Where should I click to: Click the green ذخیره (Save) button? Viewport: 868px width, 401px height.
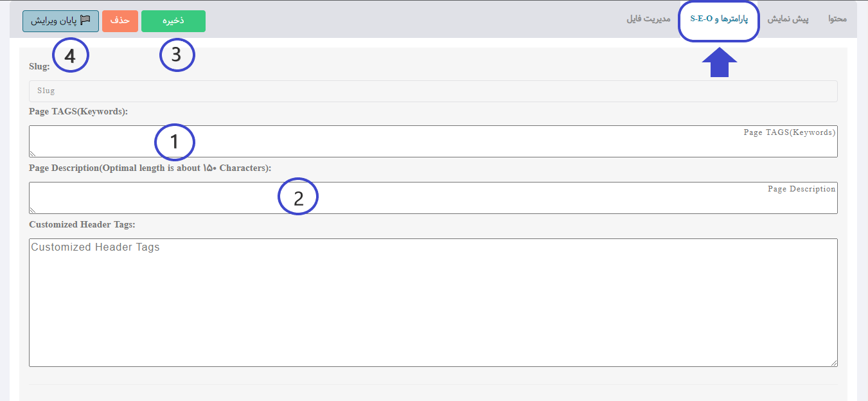(x=173, y=21)
